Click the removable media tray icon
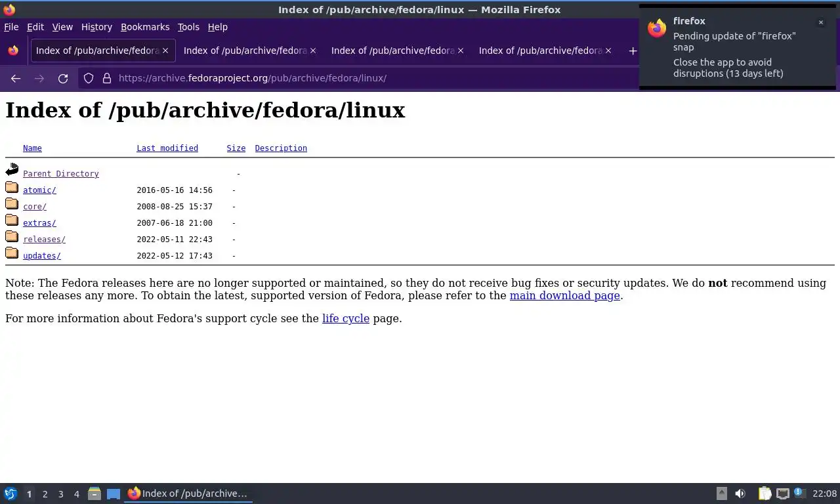Viewport: 840px width, 504px height. pyautogui.click(x=721, y=493)
